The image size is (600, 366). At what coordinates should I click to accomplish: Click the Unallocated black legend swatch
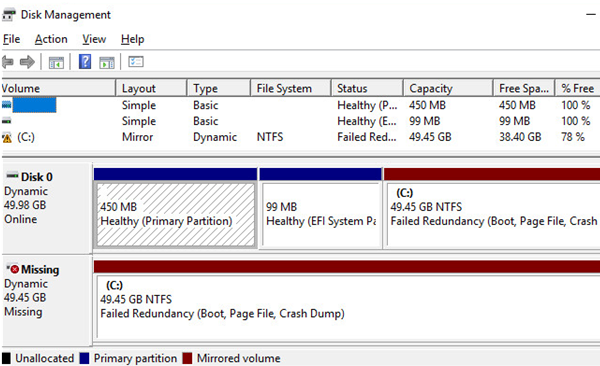[6, 358]
